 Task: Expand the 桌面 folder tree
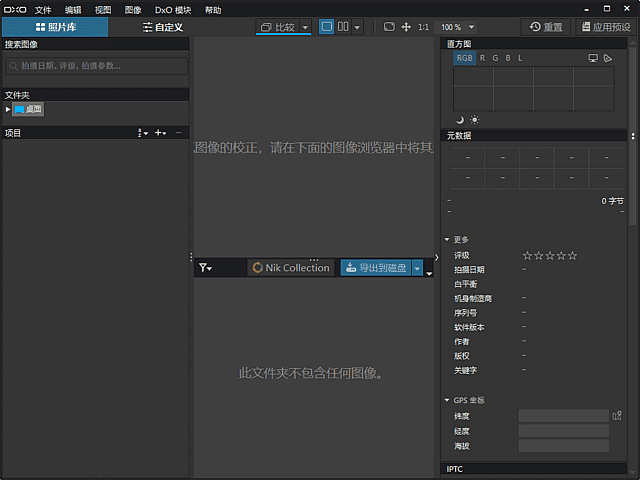(8, 109)
